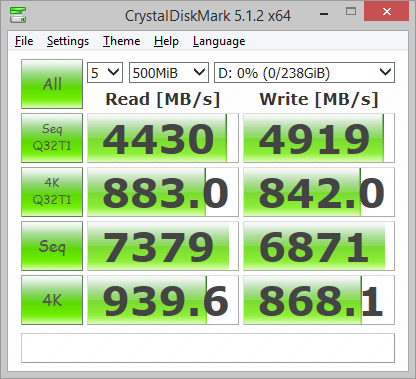This screenshot has height=379, width=416.
Task: Open the Settings menu
Action: pos(68,41)
